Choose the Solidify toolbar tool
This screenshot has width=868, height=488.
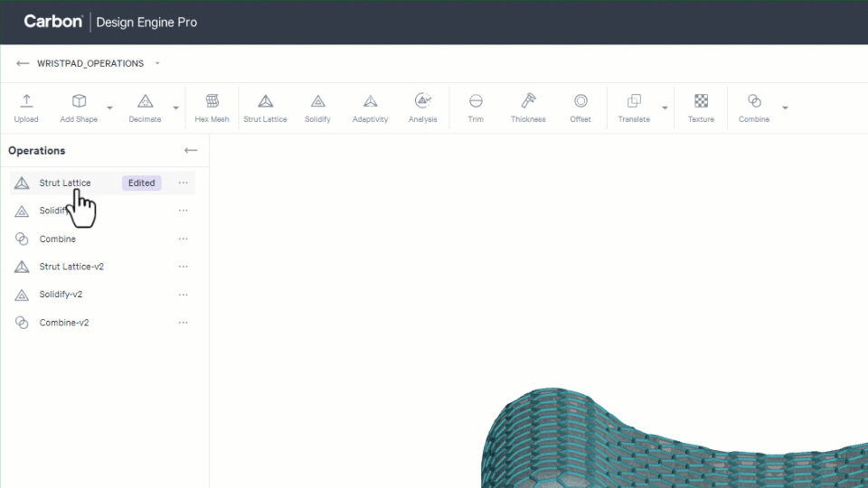[317, 108]
